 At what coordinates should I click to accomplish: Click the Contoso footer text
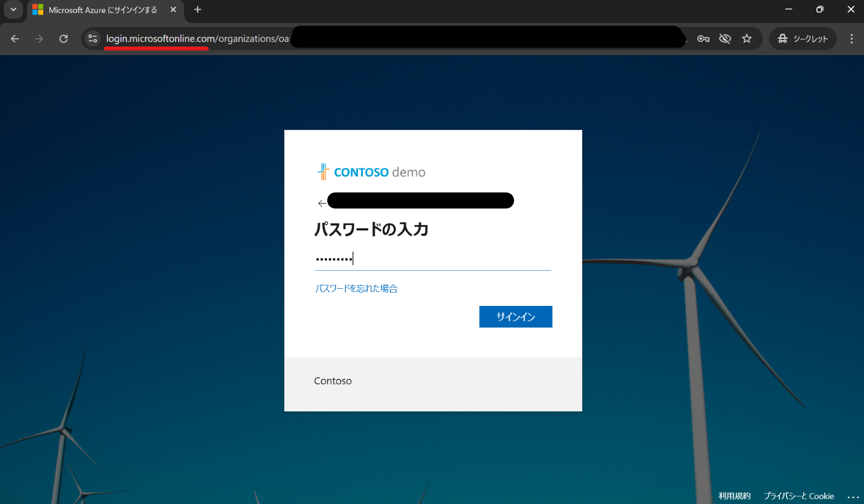point(333,381)
